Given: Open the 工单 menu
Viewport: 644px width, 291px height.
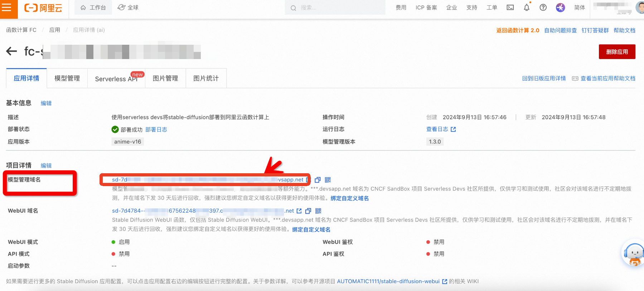Looking at the screenshot, I should coord(492,8).
